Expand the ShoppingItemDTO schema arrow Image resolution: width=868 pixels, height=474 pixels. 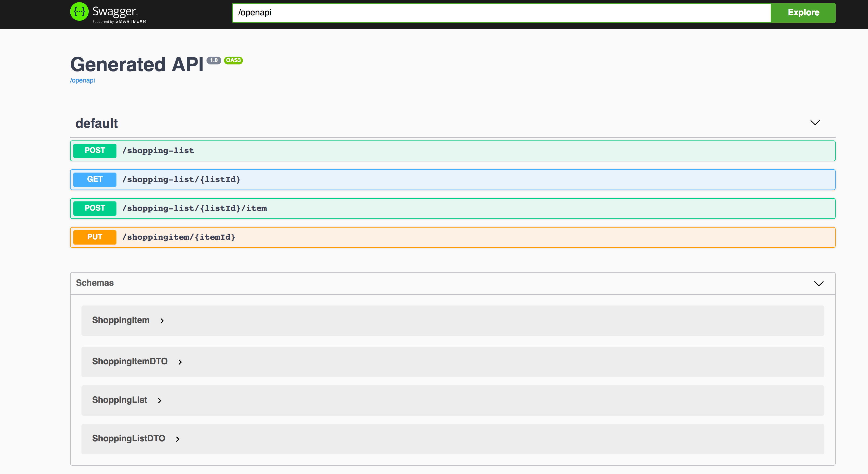(x=180, y=362)
